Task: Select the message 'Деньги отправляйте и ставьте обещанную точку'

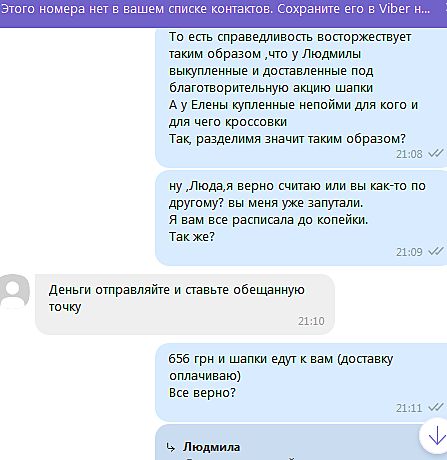Action: tap(185, 304)
